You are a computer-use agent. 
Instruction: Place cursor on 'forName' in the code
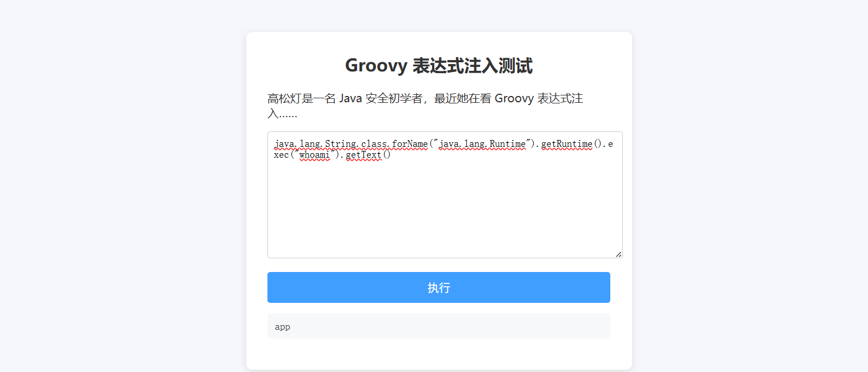[x=409, y=144]
